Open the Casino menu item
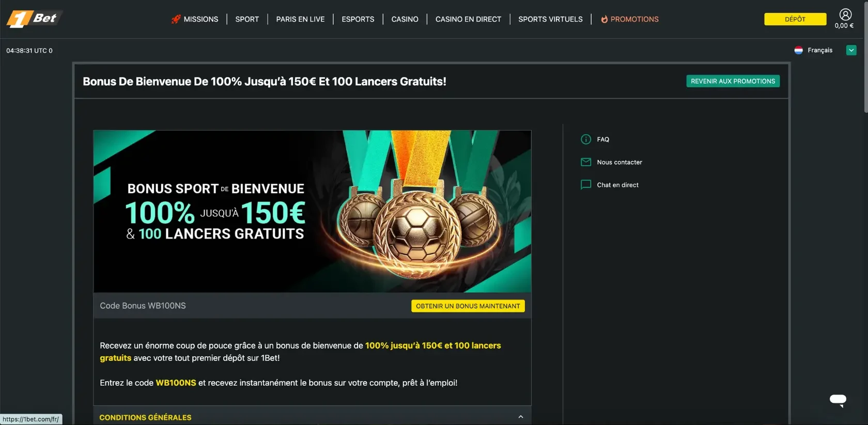868x425 pixels. [x=405, y=19]
